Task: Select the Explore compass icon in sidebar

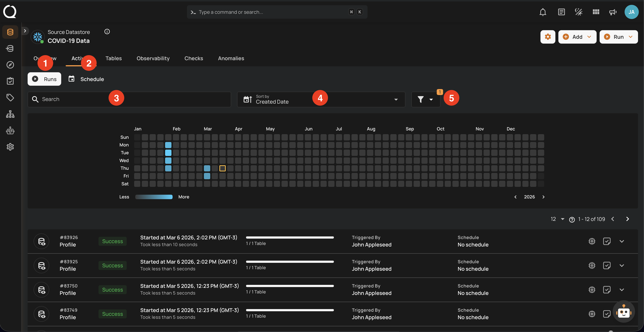Action: click(10, 65)
